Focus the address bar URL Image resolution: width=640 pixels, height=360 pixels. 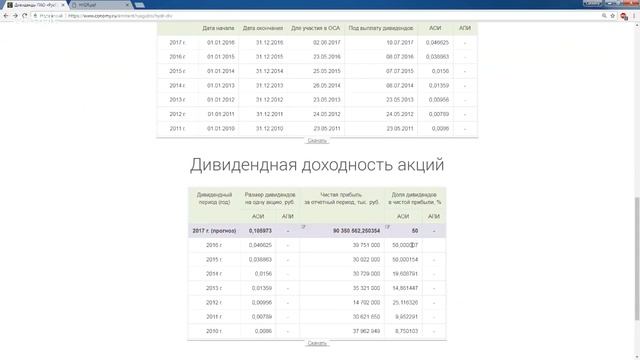tap(120, 16)
